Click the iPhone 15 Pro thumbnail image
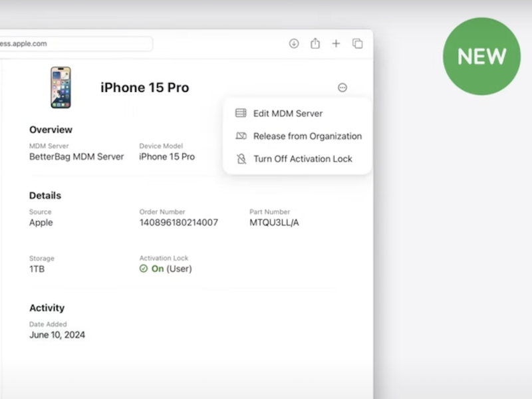The image size is (532, 399). [x=61, y=88]
